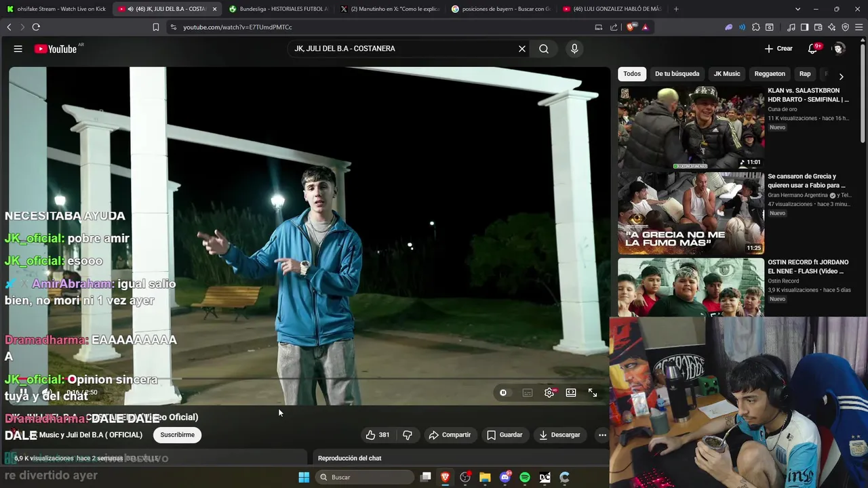Open the YouTube account avatar menu
868x488 pixels.
pos(839,49)
